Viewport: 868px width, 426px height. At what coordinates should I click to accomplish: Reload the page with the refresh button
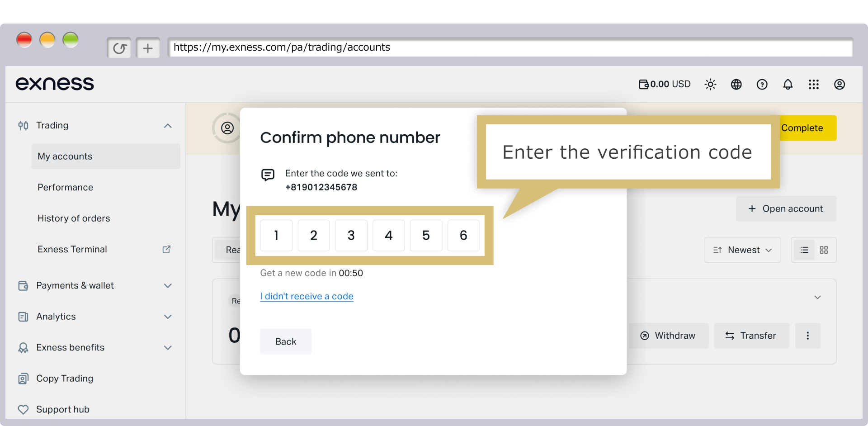(x=119, y=48)
